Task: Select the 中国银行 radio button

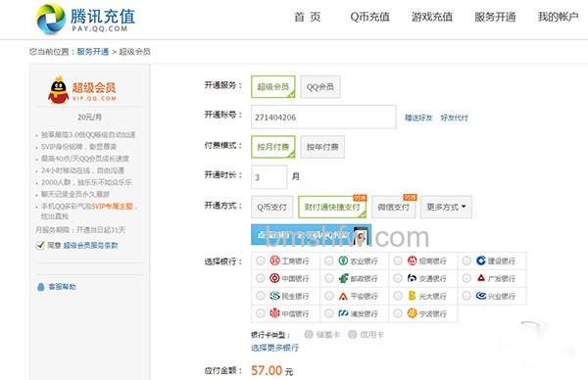Action: [x=261, y=278]
